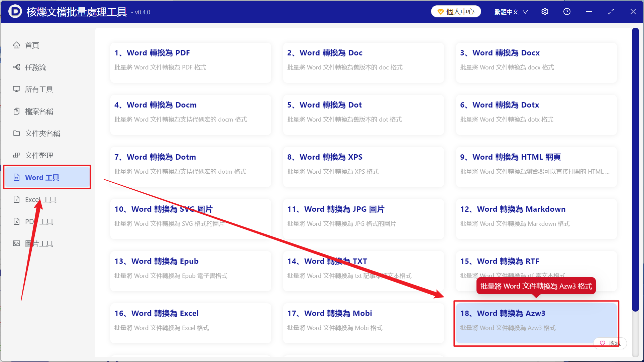Open the Word 轉換為 Mobi card

[x=363, y=323]
